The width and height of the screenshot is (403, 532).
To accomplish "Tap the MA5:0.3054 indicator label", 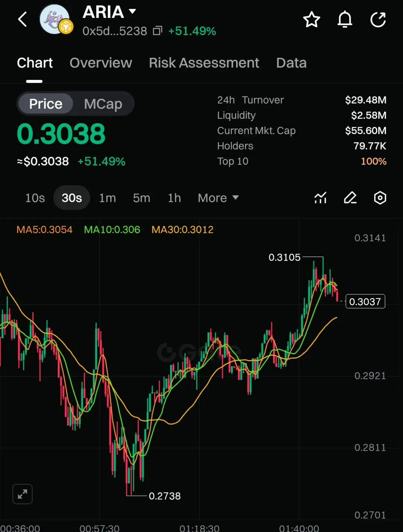I will 44,229.
